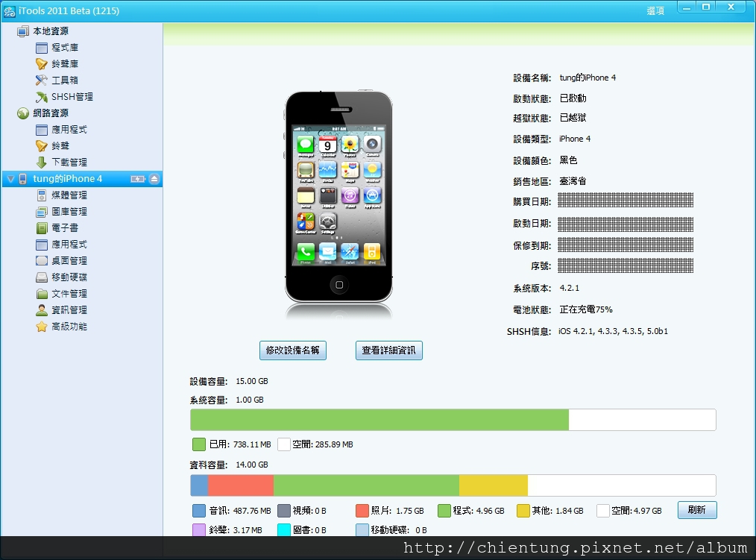
Task: Click the blue 音訊 color swatch
Action: 198,511
